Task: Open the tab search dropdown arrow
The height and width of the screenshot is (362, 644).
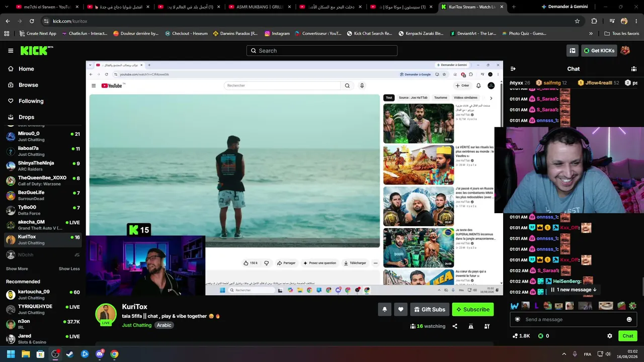Action: coord(8,7)
